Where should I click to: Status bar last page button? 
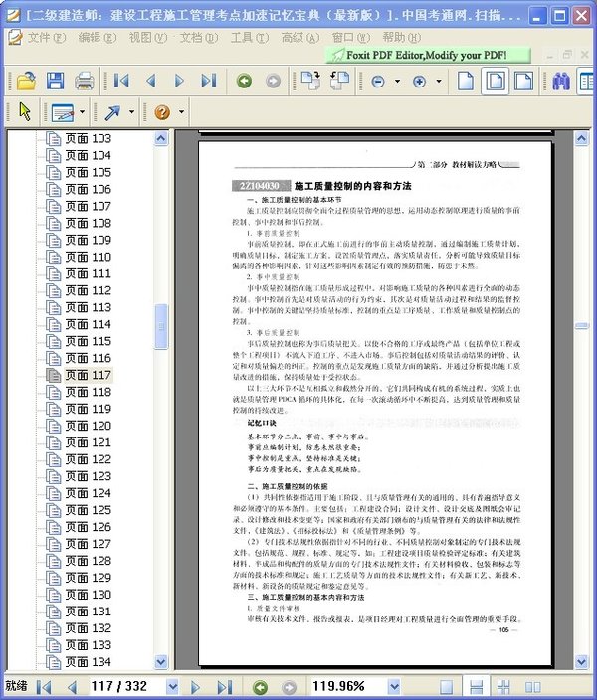(x=224, y=687)
